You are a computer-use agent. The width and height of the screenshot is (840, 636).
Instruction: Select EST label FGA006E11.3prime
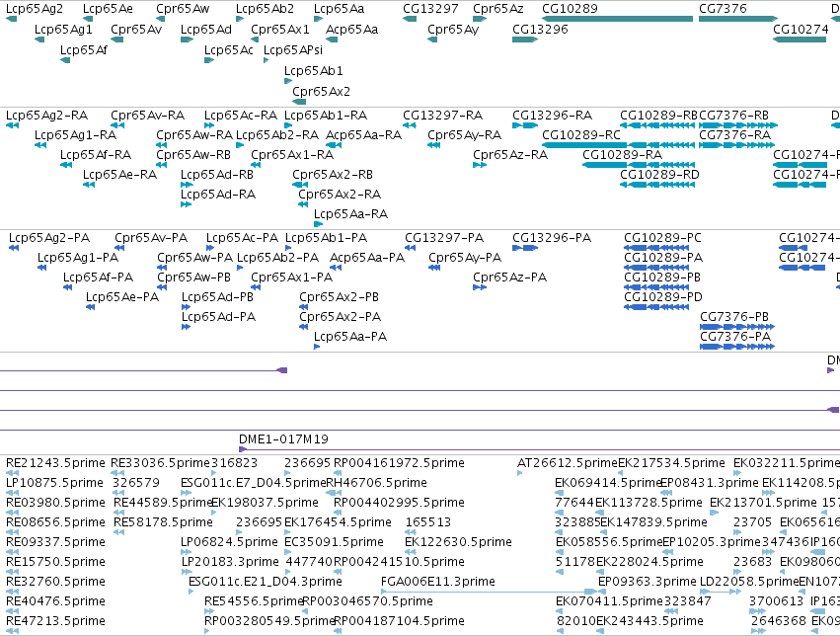pos(438,582)
